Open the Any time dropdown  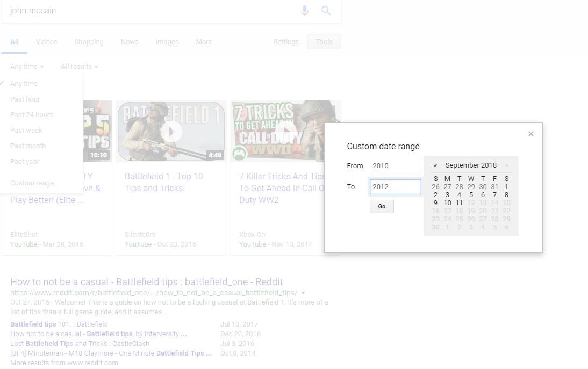pos(26,67)
